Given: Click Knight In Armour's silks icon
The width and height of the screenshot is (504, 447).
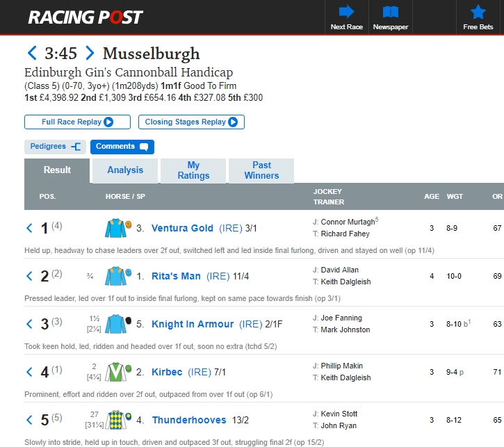Looking at the screenshot, I should click(117, 323).
